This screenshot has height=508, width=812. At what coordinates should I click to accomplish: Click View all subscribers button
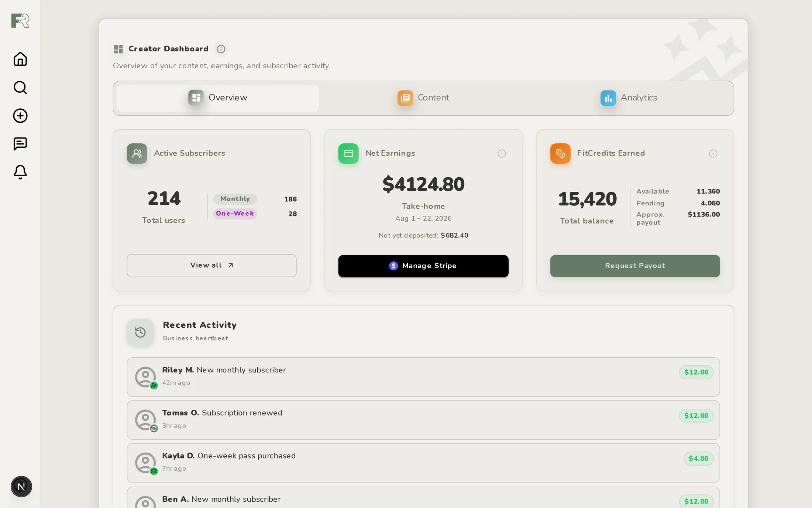tap(211, 265)
